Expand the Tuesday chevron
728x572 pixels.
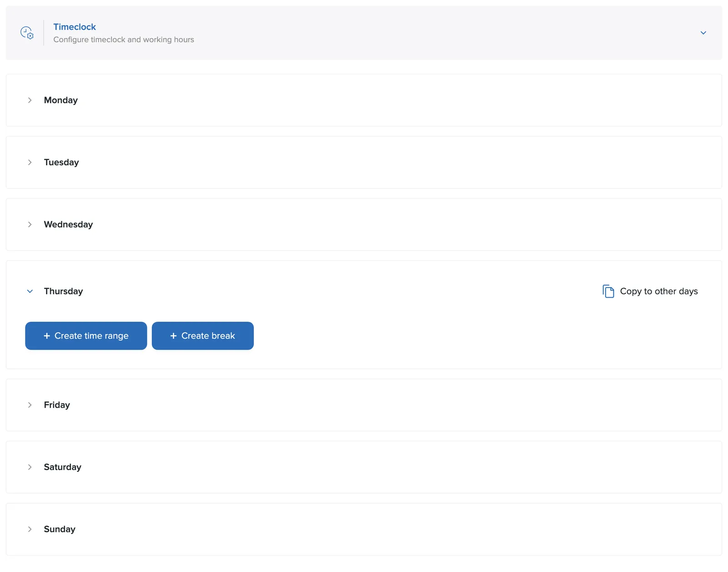pyautogui.click(x=30, y=162)
